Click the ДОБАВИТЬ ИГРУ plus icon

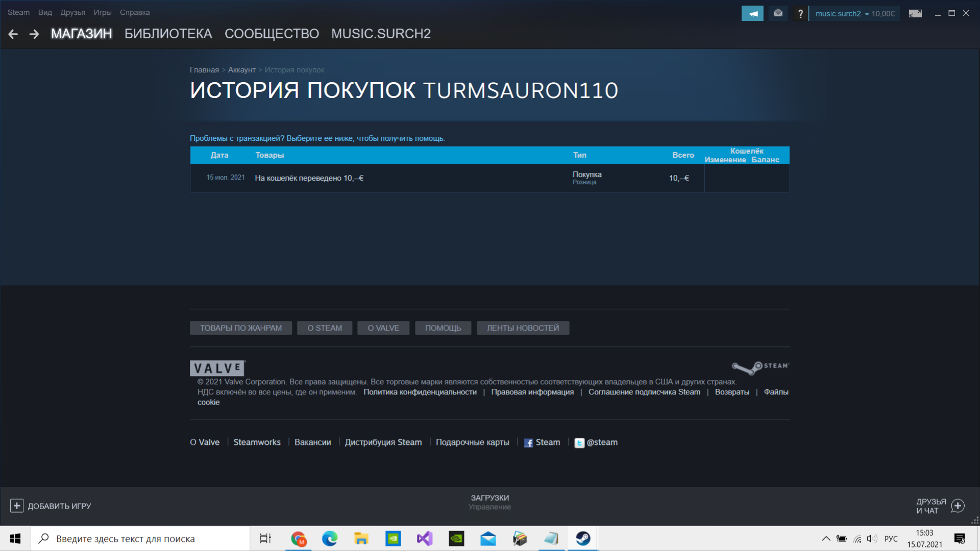16,506
